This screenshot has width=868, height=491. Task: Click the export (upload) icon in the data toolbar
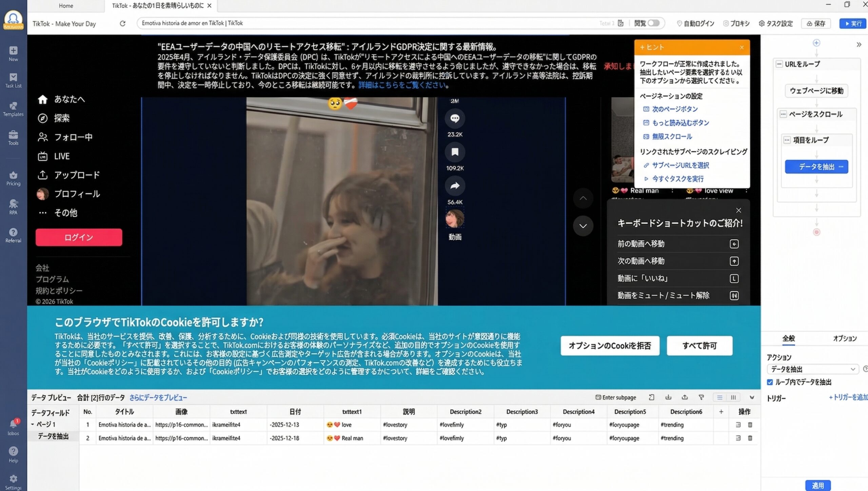coord(686,397)
